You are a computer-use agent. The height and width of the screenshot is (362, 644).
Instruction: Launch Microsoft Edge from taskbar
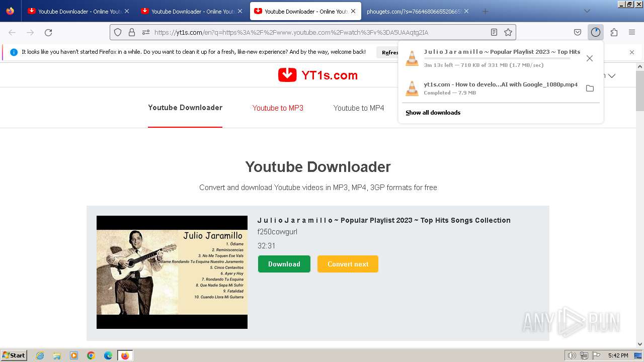[108, 355]
